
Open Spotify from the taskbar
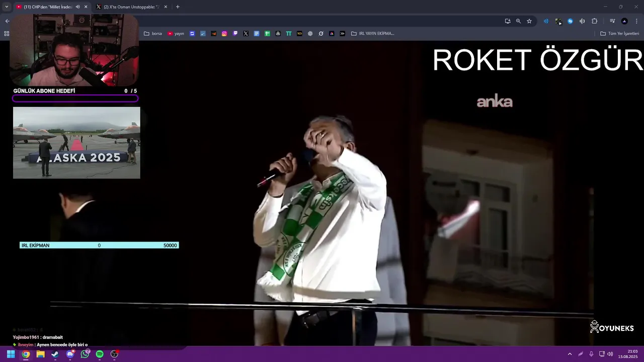click(100, 354)
